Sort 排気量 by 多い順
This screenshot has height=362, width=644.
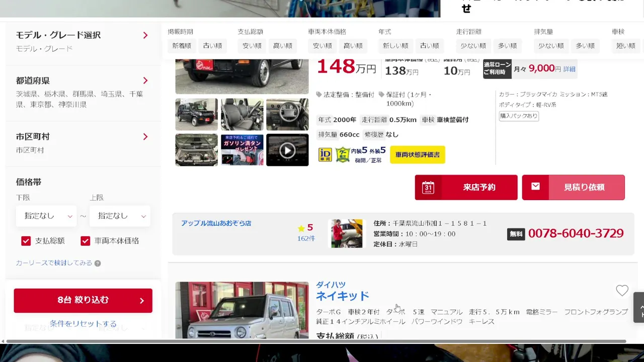point(586,46)
